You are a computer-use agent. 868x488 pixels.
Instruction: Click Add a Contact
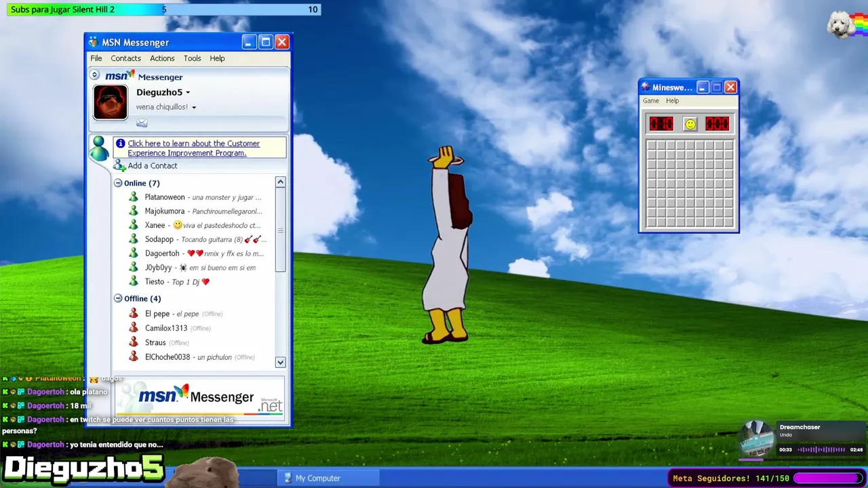click(153, 166)
